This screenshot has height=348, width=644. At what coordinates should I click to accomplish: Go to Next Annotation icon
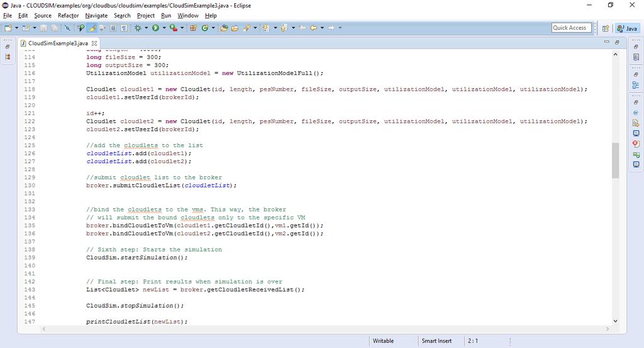point(266,28)
